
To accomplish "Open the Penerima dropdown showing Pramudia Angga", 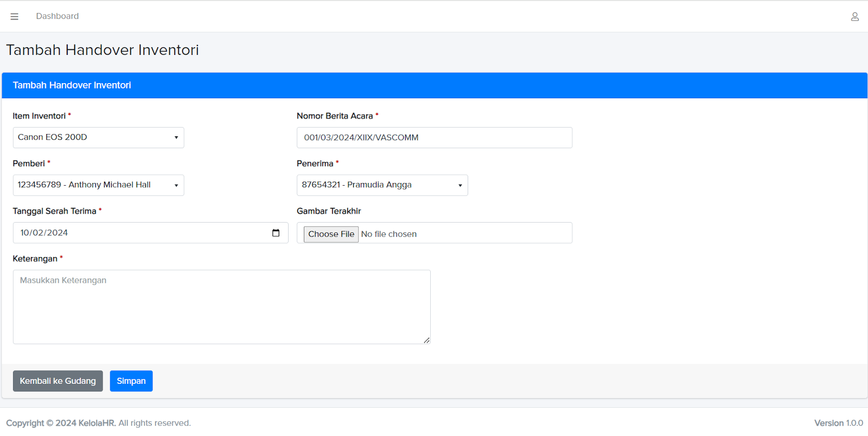I will (382, 185).
